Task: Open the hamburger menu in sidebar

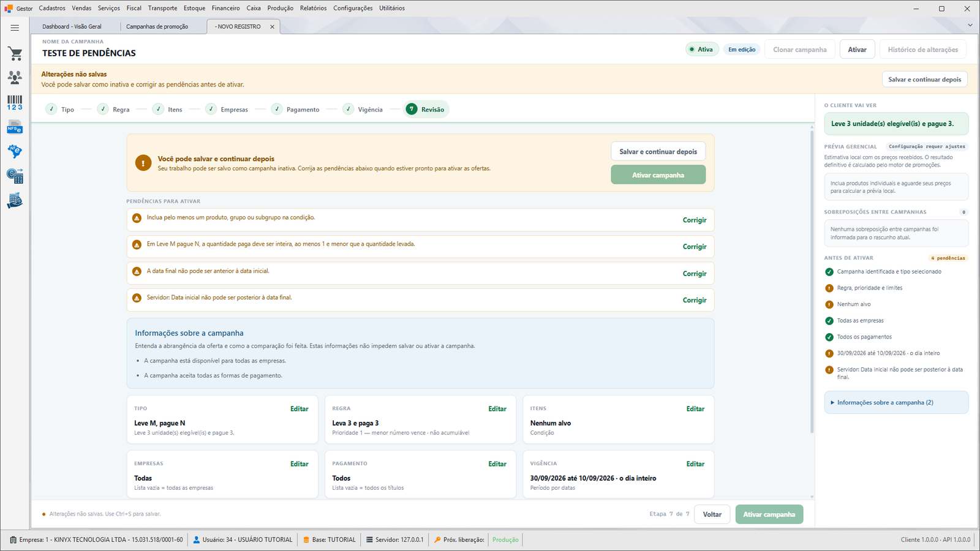Action: tap(15, 28)
